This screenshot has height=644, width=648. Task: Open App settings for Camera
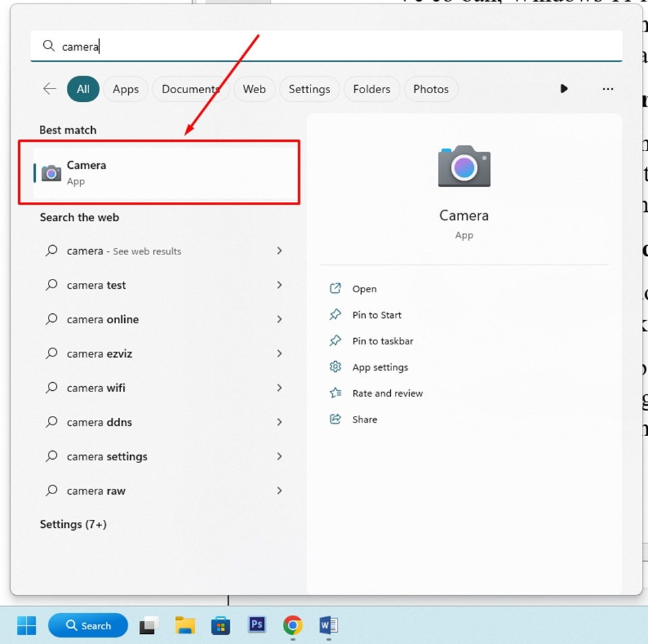pos(380,367)
